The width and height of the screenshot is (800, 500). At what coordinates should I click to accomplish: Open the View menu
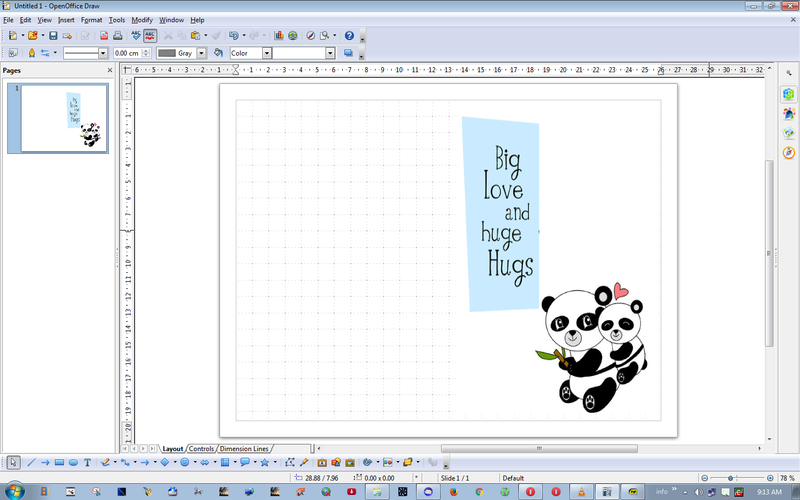pyautogui.click(x=44, y=20)
